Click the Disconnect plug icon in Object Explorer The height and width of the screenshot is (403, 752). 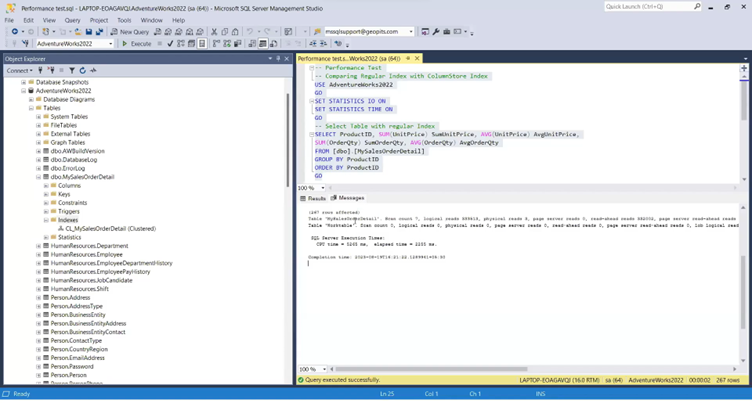(51, 71)
